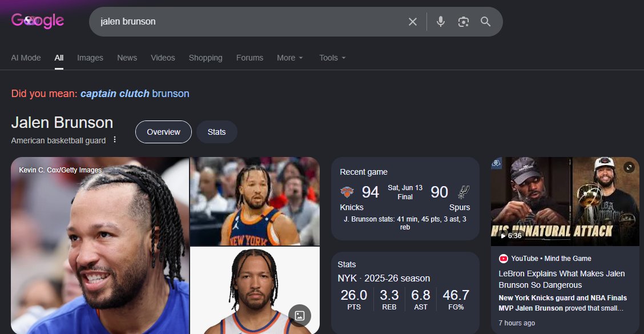Expand the Tools dropdown
This screenshot has width=644, height=334.
333,58
